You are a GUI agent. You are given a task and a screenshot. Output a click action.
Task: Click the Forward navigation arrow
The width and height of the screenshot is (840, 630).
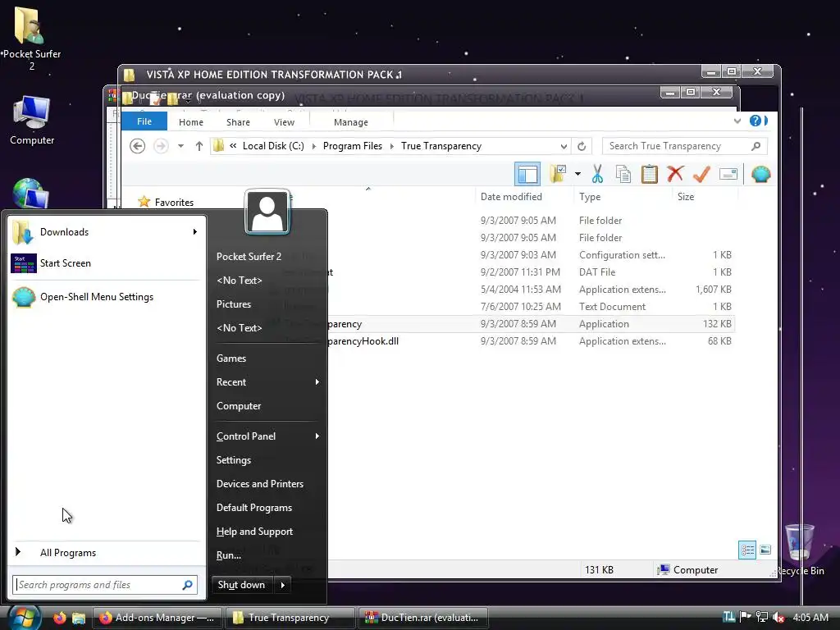point(161,146)
